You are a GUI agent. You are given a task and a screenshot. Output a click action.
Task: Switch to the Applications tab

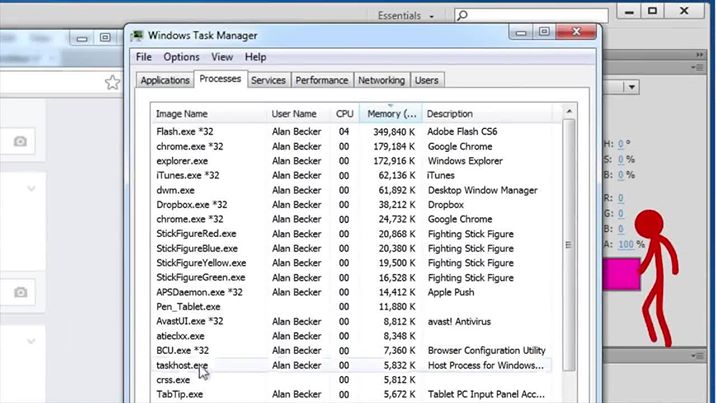pyautogui.click(x=165, y=80)
